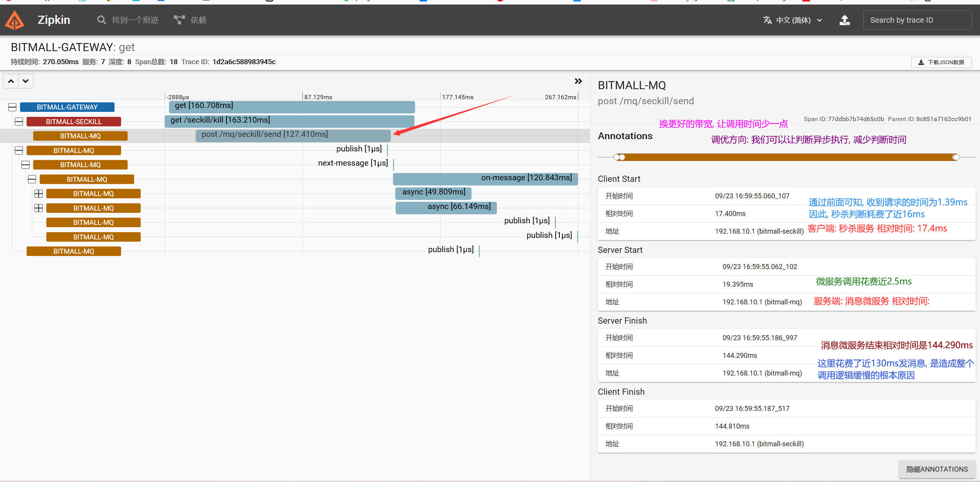
Task: Hide annotations with the 隐藏ANNOTATIONS button
Action: (x=937, y=469)
